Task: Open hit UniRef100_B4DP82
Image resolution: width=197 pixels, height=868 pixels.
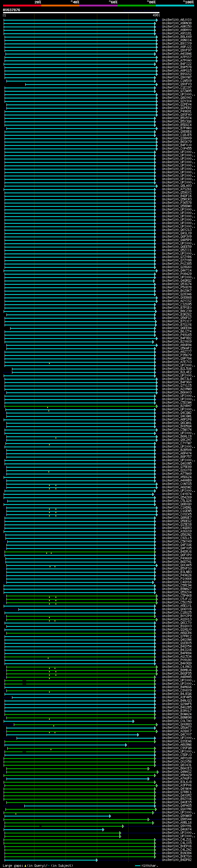Action: tap(177, 860)
